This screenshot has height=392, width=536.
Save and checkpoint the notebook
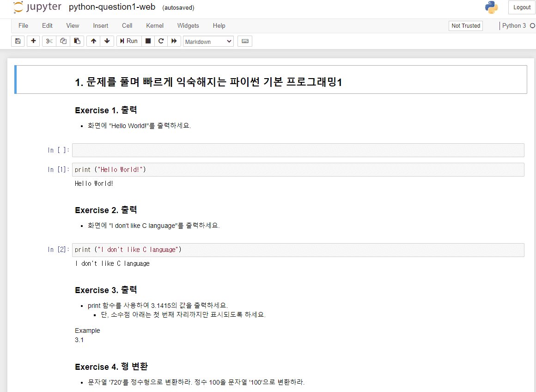pyautogui.click(x=18, y=41)
